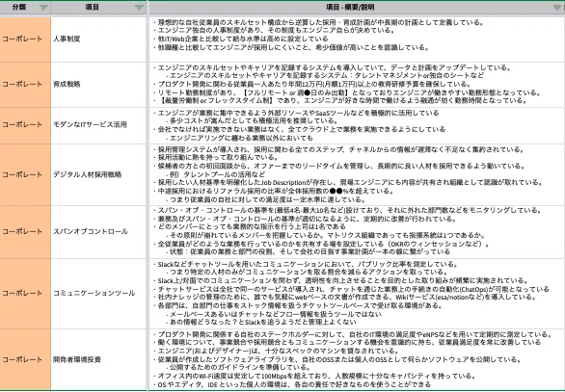Click the line どのメンバーにとっても業務的な指示を行う上司は1名である
565x392 pixels.
coord(250,226)
